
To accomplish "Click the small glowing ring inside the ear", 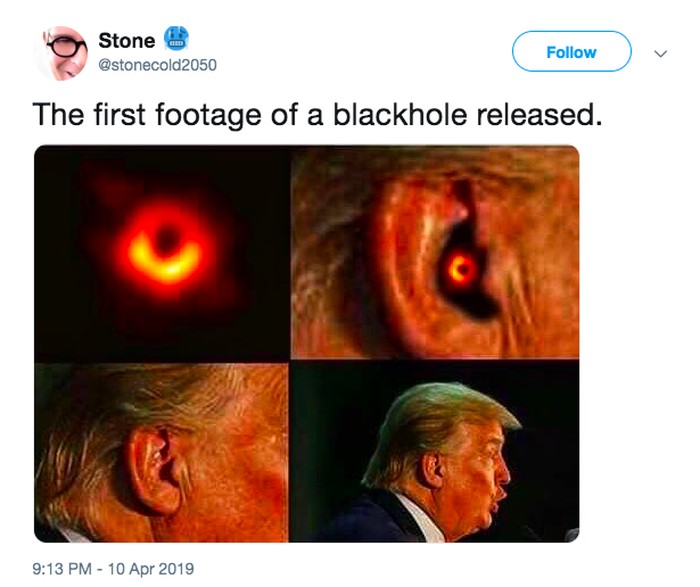I will (x=461, y=268).
